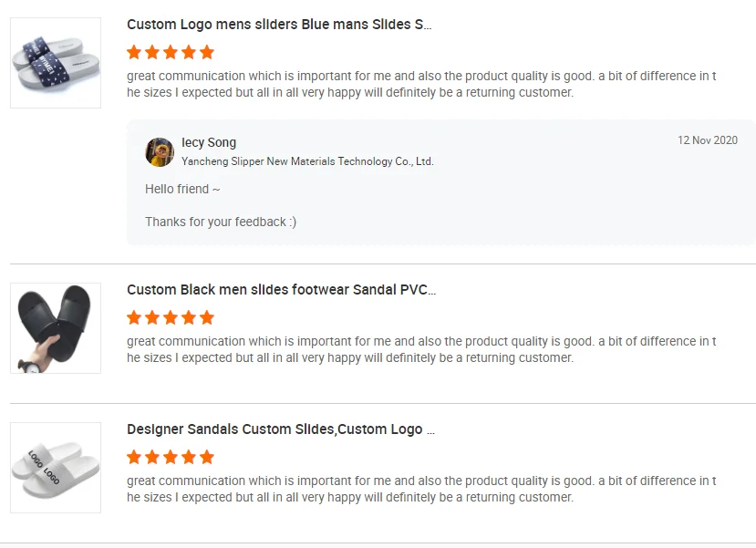
Task: Click last star of Custom Black slides rating
Action: pos(207,317)
